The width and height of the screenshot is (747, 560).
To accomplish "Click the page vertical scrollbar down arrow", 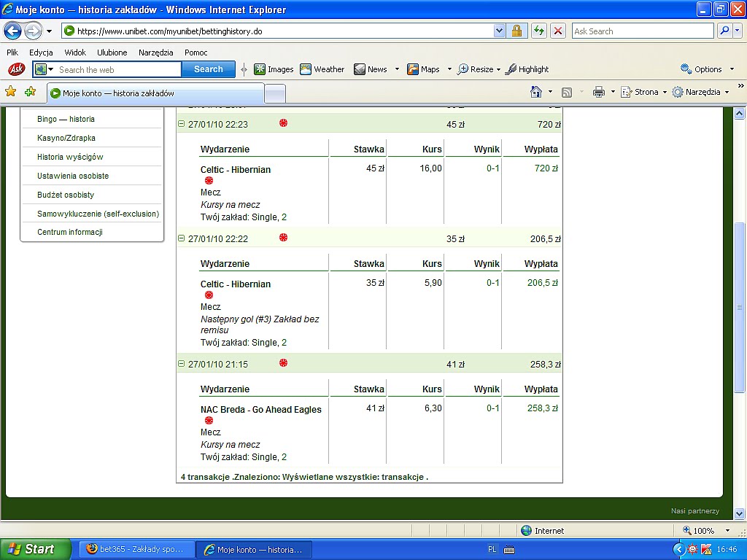I will click(739, 513).
